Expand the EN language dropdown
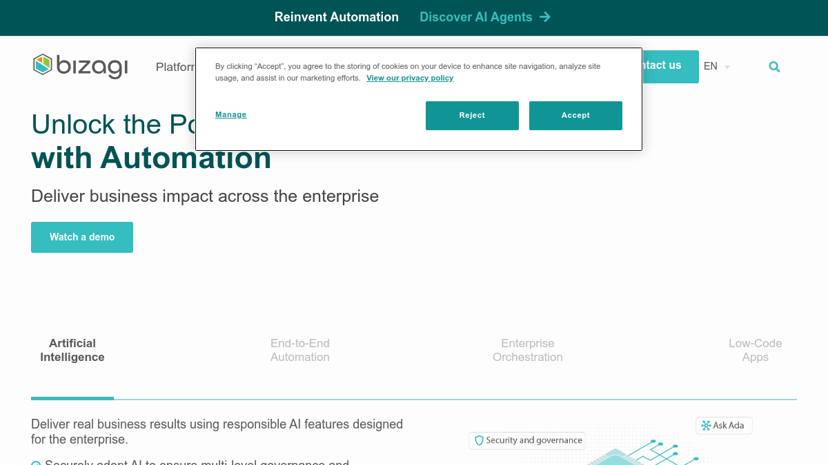This screenshot has width=828, height=465. pyautogui.click(x=717, y=67)
